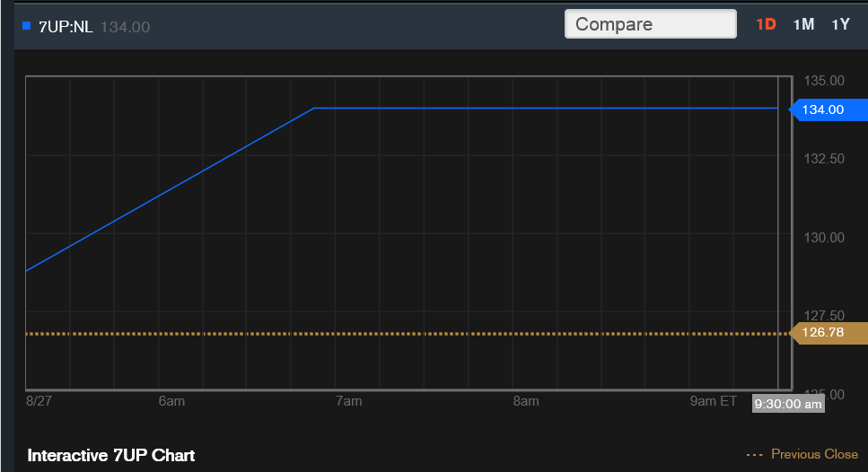The image size is (868, 472).
Task: Click the 7am label on time axis
Action: (x=348, y=401)
